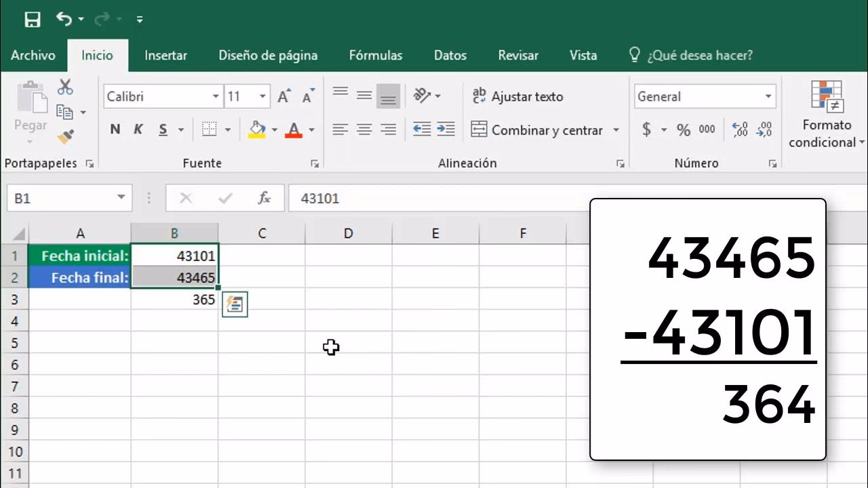This screenshot has height=488, width=868.
Task: Open the Calibri font dropdown
Action: (x=216, y=96)
